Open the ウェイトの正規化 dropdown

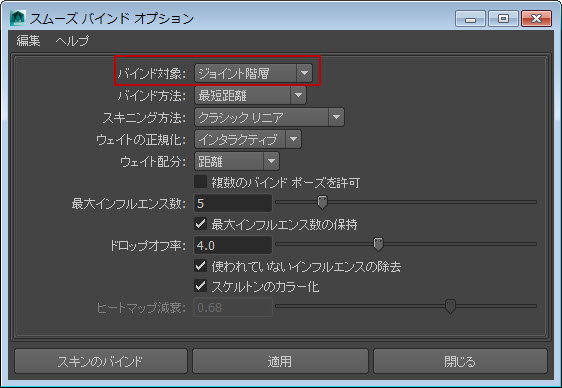[248, 139]
